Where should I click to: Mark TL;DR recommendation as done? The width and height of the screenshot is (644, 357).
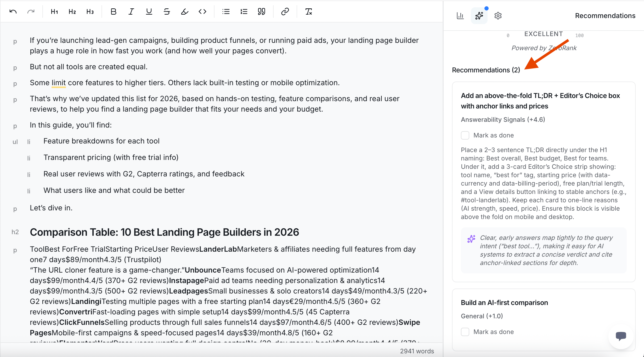pyautogui.click(x=465, y=135)
